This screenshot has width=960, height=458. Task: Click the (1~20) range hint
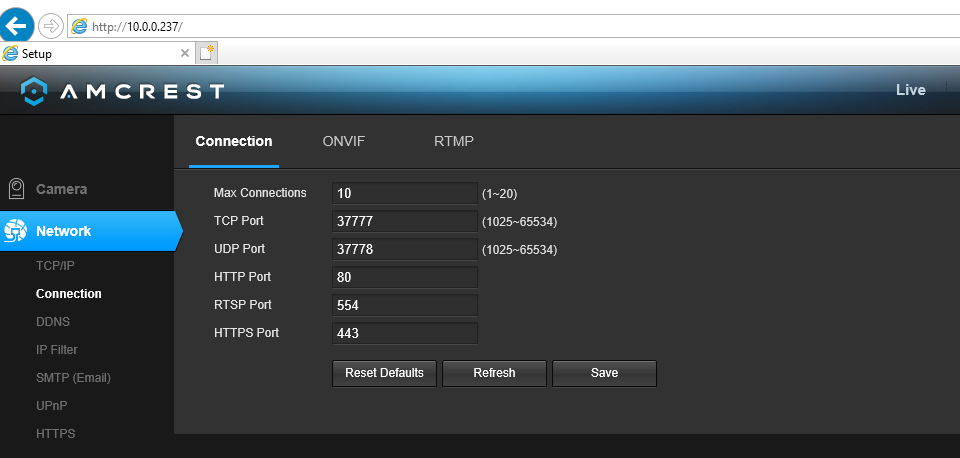point(500,194)
